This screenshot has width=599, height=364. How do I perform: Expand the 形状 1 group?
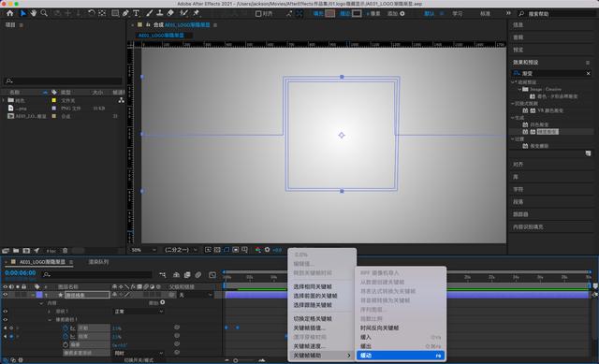pyautogui.click(x=50, y=312)
